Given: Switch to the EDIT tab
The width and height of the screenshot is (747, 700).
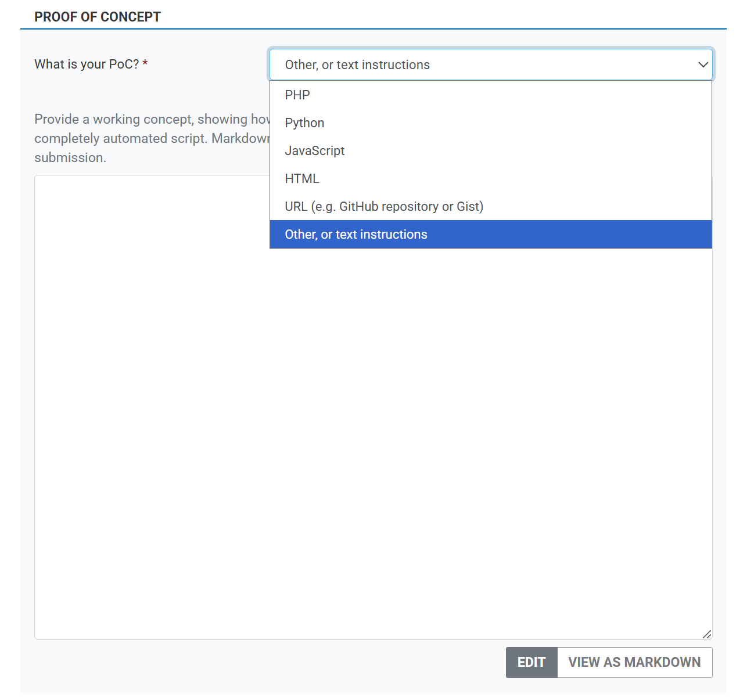Looking at the screenshot, I should [x=531, y=662].
